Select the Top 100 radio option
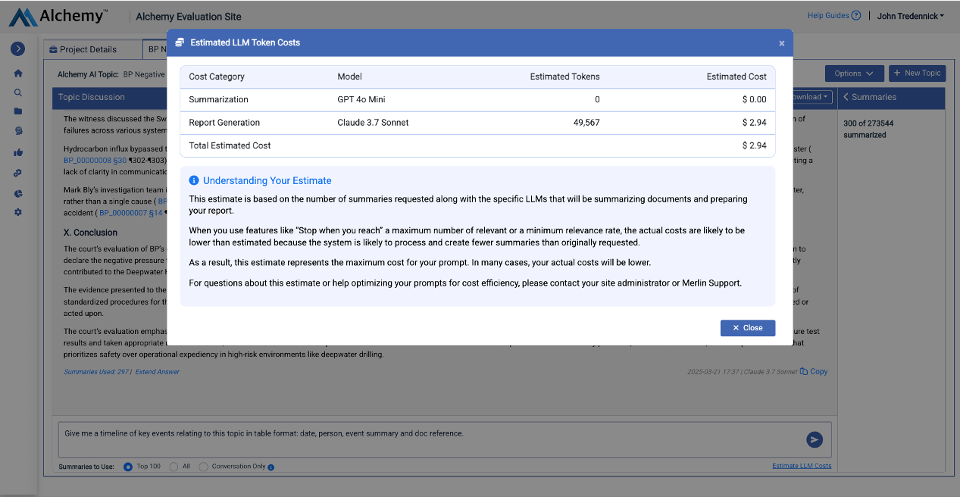Viewport: 960px width, 500px height. [x=128, y=466]
